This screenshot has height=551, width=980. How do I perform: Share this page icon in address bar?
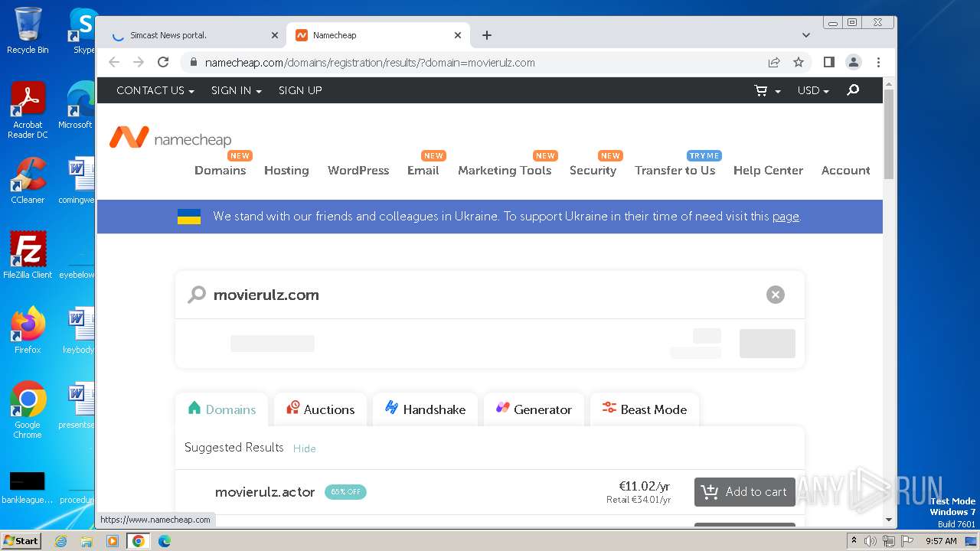pyautogui.click(x=774, y=62)
